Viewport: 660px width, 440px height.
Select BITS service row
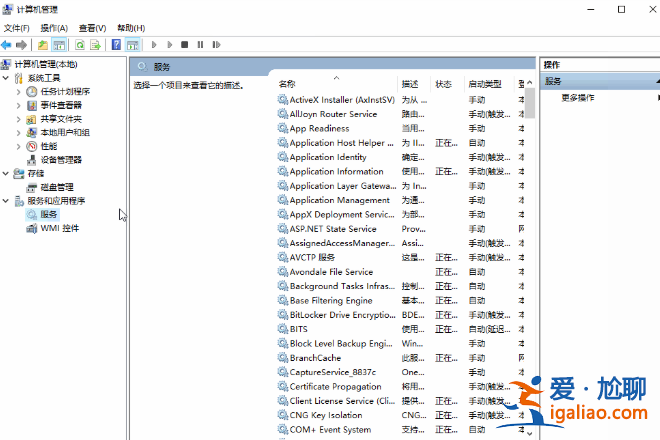[x=298, y=329]
